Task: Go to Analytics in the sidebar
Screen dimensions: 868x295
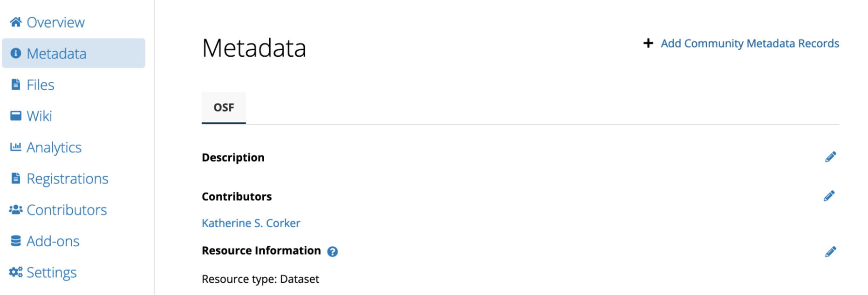Action: click(54, 147)
